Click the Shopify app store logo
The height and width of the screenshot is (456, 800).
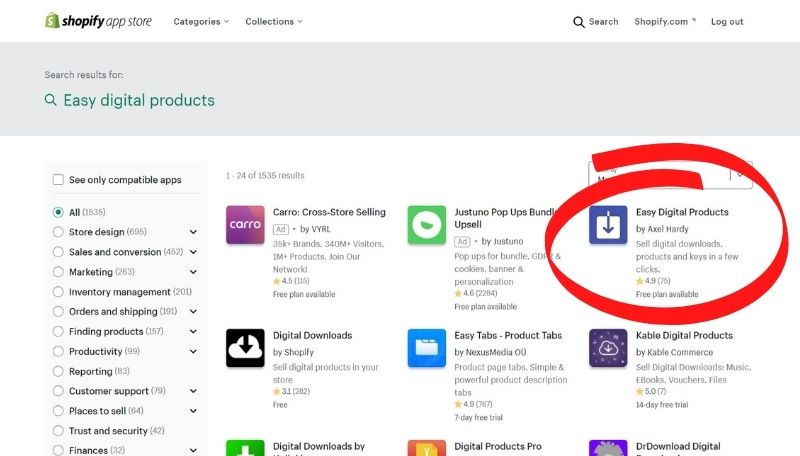98,21
